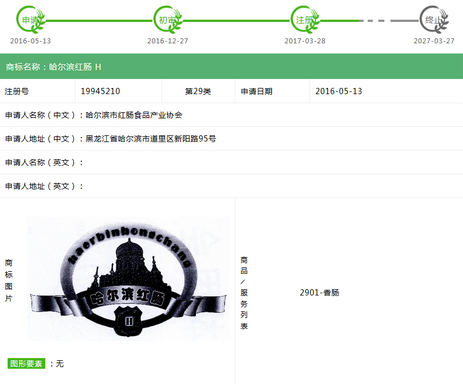Click the application date value 2016-05-13

[x=339, y=91]
